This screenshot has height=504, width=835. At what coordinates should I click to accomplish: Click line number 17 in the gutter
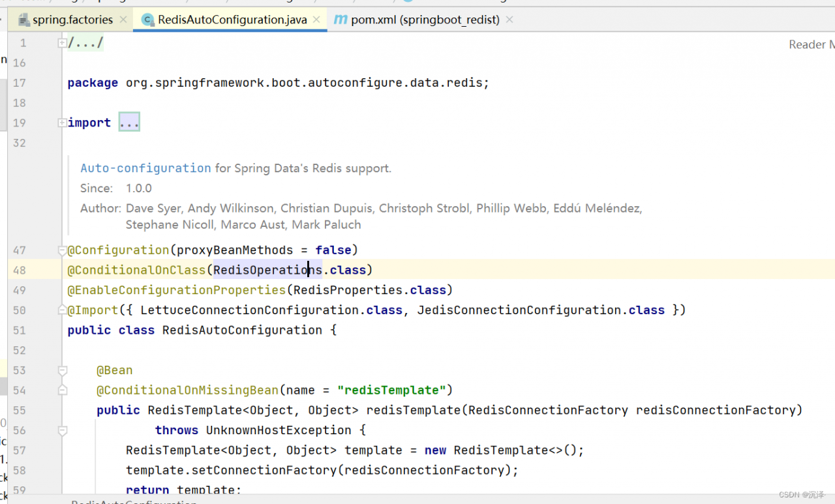coord(19,83)
